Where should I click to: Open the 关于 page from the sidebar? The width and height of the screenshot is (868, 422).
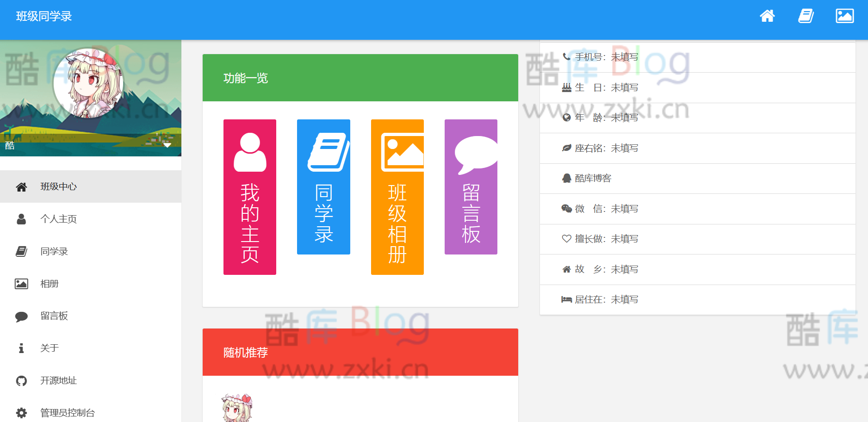point(50,348)
